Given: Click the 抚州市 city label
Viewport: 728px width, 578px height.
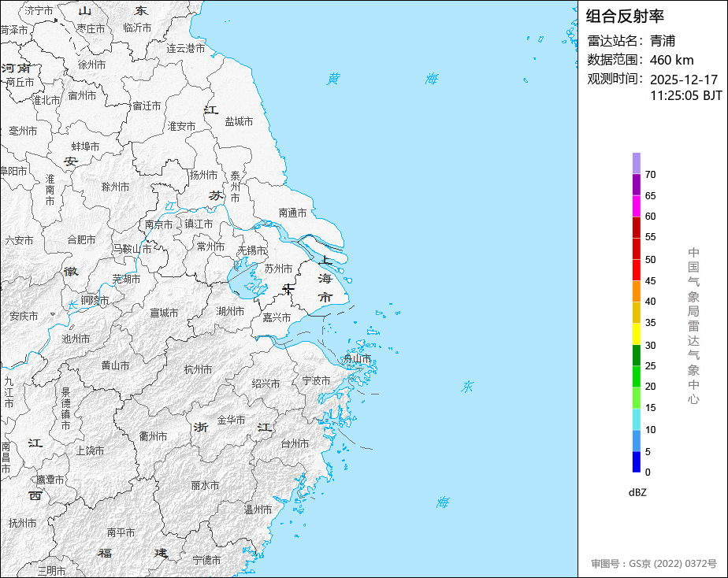Looking at the screenshot, I should click(x=22, y=523).
